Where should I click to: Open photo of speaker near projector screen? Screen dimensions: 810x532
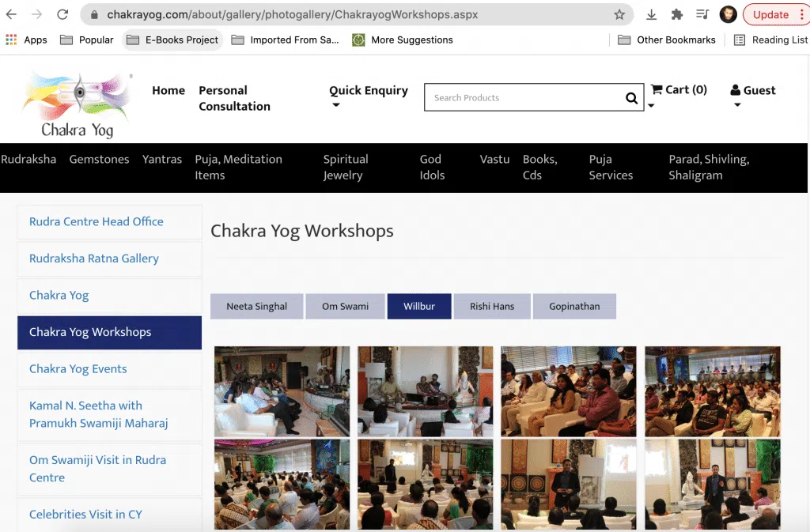click(568, 485)
